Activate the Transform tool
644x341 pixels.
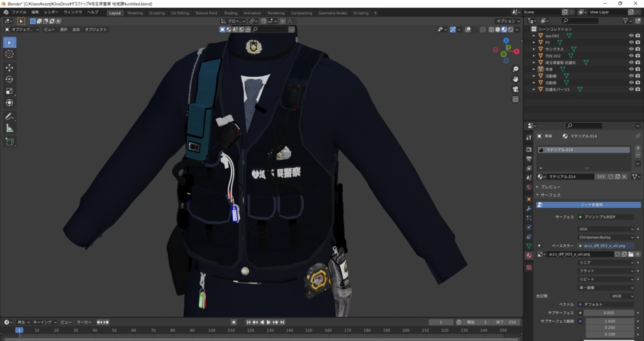(9, 103)
